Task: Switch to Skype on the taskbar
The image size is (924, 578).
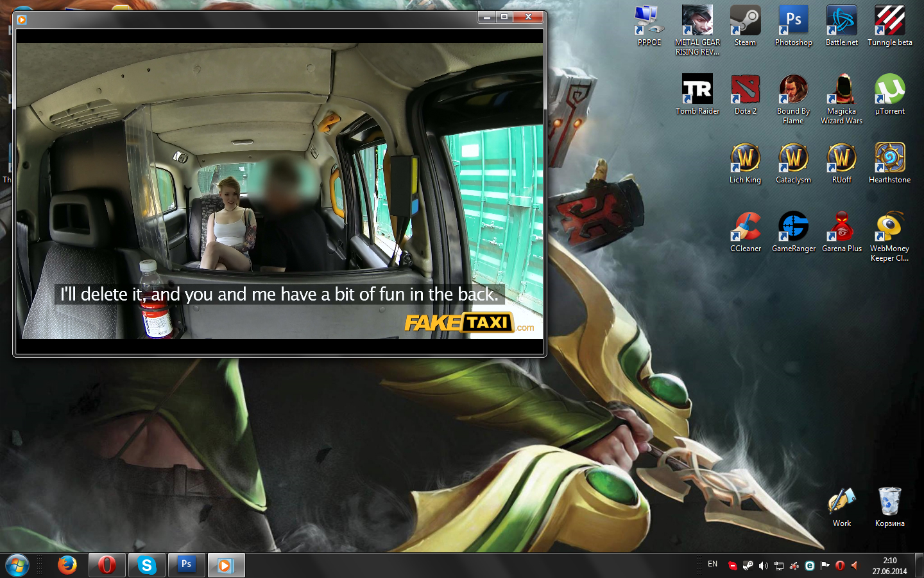Action: (147, 565)
